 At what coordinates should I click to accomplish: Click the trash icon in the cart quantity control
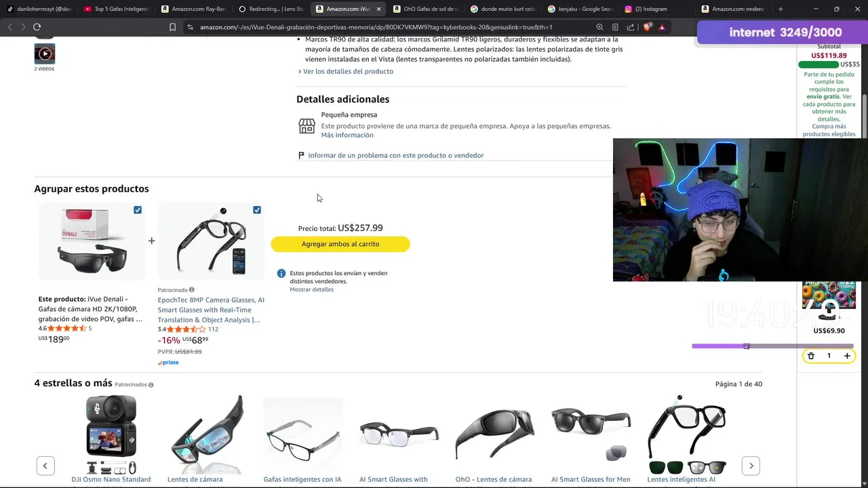810,356
